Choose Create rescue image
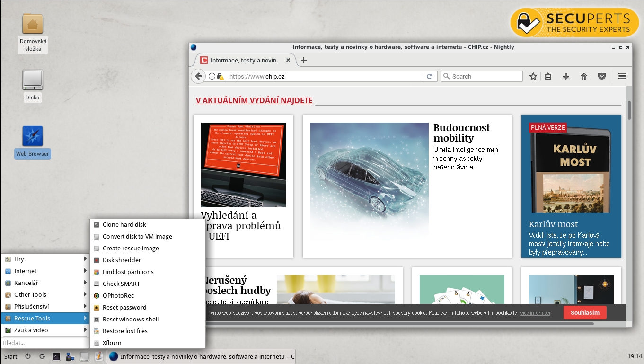Viewport: 644px width, 364px height. point(148,248)
